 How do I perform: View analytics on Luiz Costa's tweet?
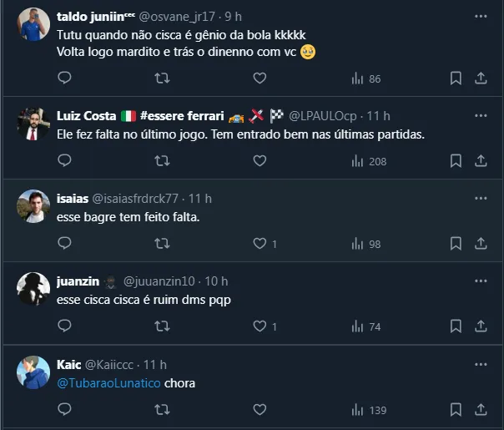[x=366, y=161]
